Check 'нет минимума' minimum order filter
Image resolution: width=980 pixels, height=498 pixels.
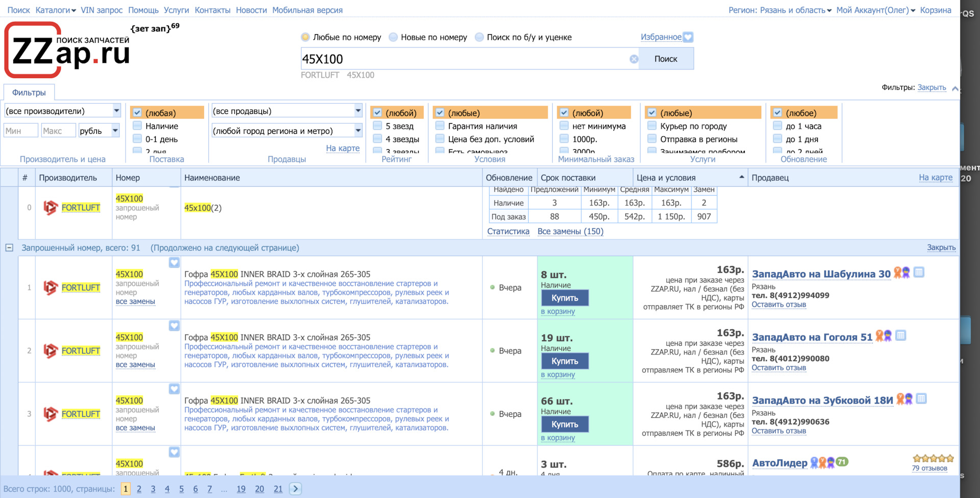coord(564,126)
